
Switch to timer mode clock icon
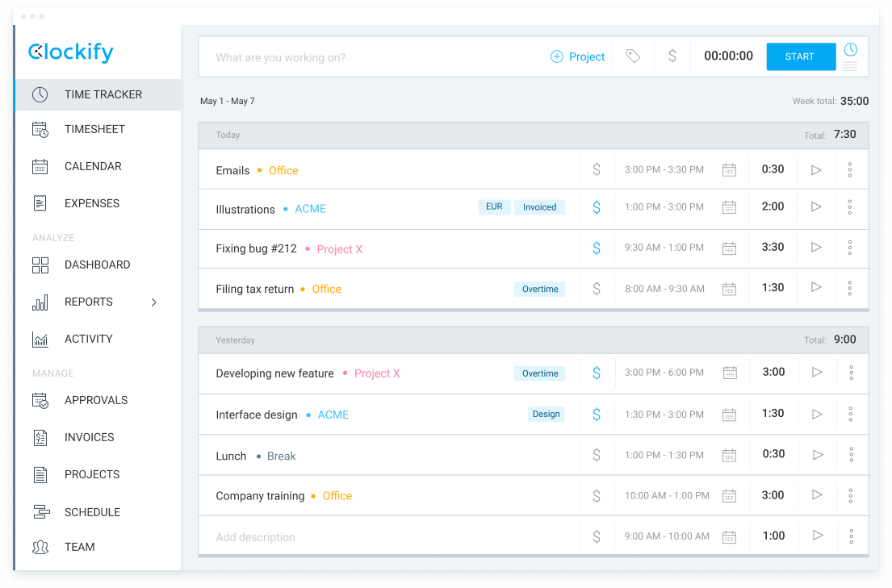coord(851,49)
